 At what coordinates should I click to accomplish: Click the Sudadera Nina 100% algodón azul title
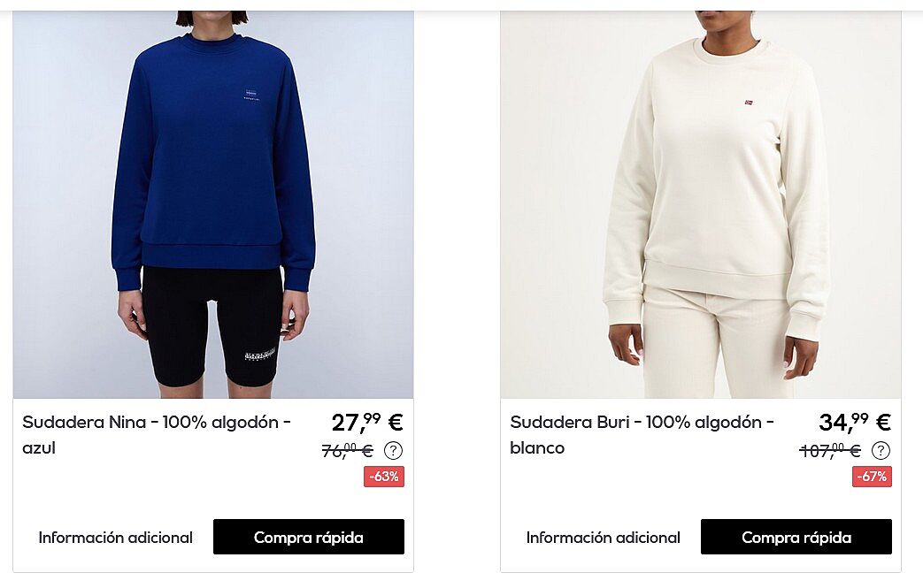click(x=157, y=434)
